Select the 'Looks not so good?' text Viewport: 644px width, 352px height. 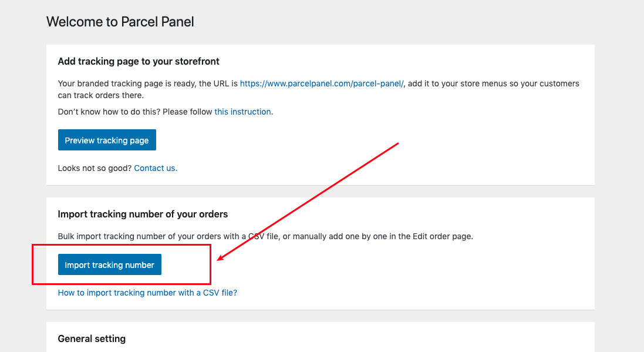(x=95, y=168)
